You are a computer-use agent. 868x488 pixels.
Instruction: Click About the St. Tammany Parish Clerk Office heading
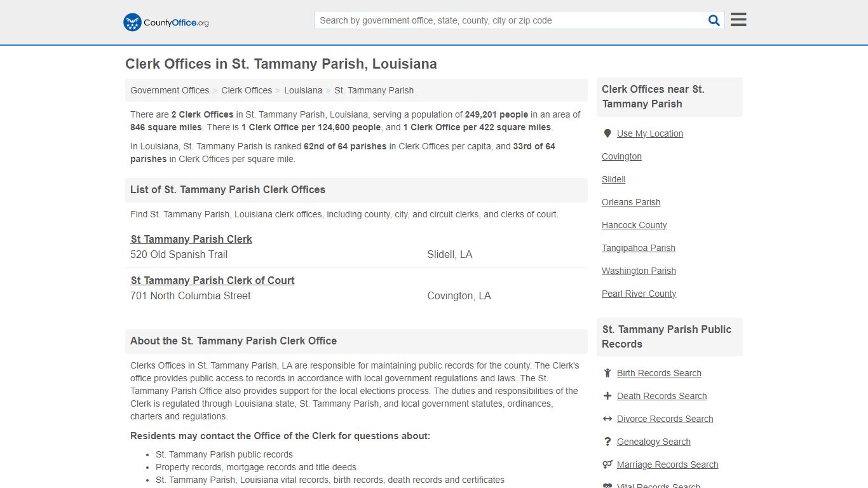233,341
